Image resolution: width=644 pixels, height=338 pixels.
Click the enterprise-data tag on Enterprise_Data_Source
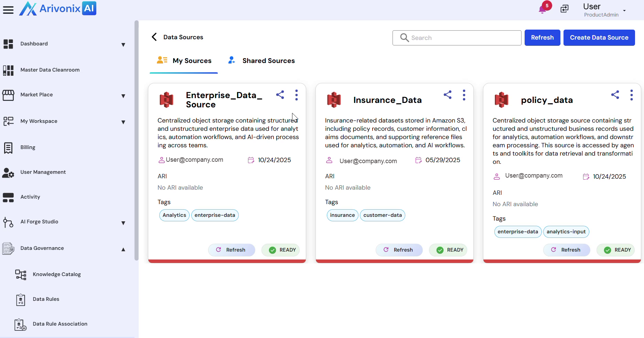215,215
